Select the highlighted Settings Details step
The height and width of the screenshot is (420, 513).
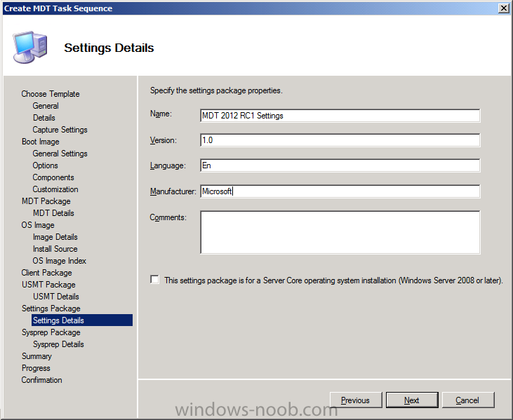pyautogui.click(x=82, y=320)
